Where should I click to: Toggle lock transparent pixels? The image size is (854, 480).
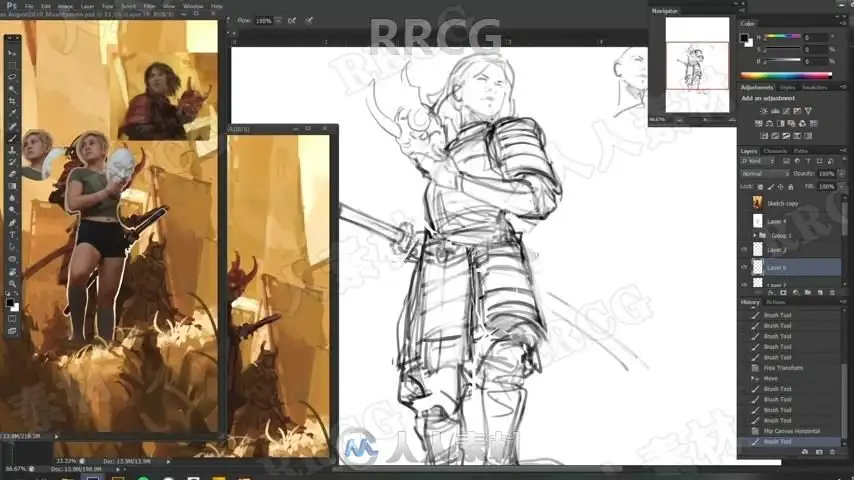(760, 187)
